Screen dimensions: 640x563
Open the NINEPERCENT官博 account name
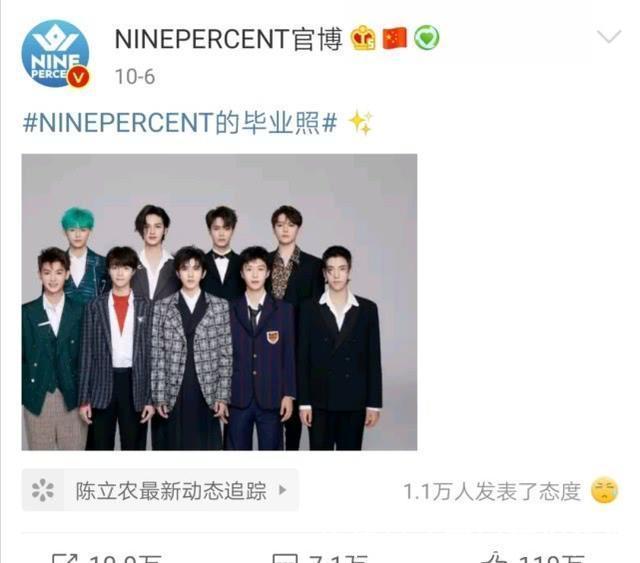point(229,39)
